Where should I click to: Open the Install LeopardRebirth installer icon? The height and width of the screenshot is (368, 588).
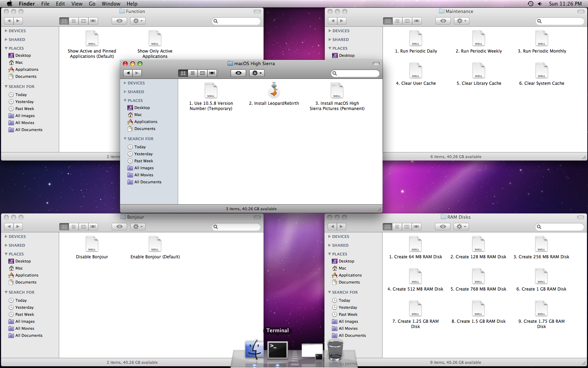coord(274,90)
